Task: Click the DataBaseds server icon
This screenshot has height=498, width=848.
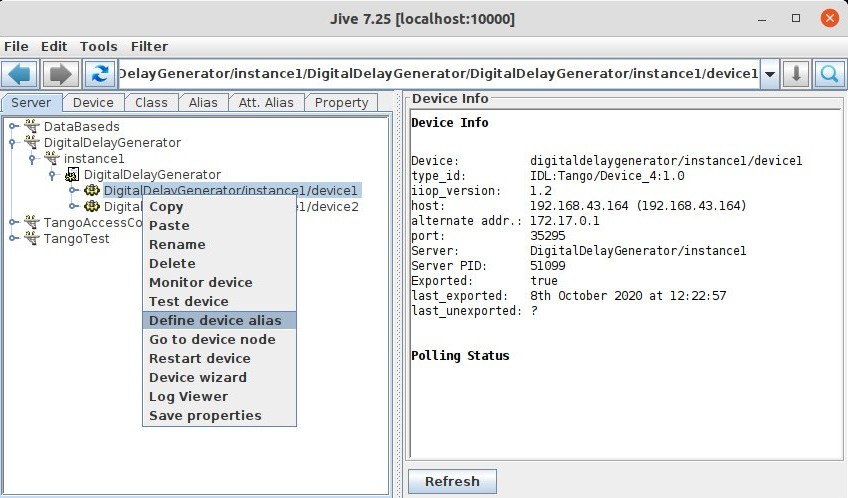Action: tap(32, 126)
